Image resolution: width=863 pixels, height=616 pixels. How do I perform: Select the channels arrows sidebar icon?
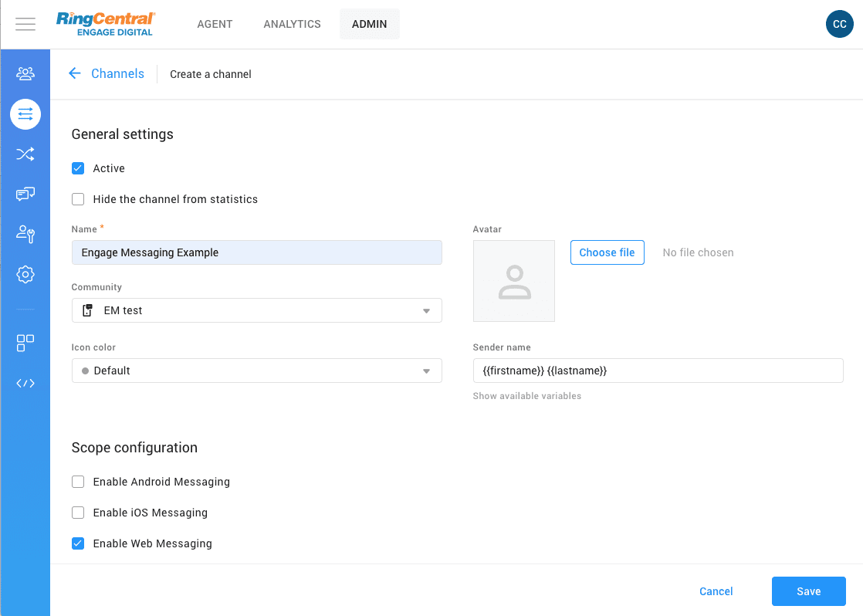point(25,114)
